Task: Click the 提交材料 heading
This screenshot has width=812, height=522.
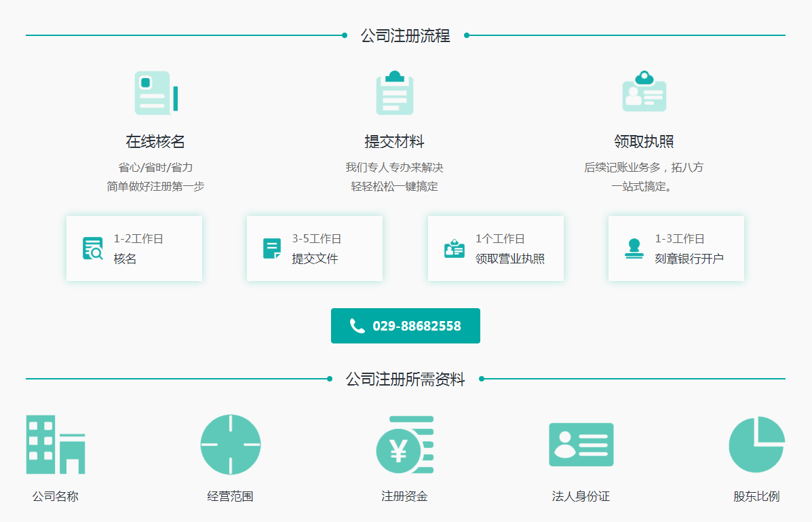Action: [394, 141]
